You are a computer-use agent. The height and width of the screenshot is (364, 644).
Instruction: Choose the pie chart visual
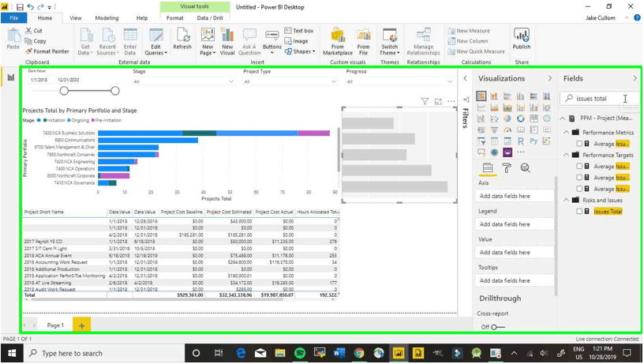pos(507,118)
